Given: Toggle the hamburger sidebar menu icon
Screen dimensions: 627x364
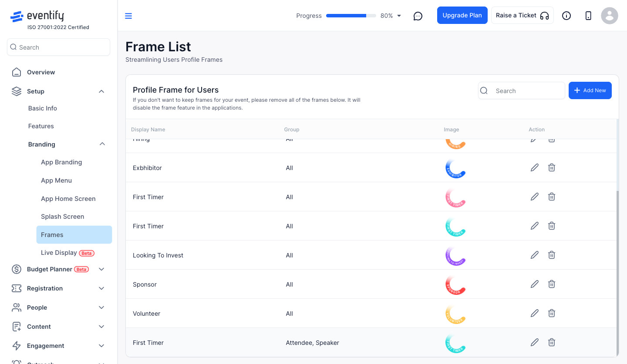Looking at the screenshot, I should pos(128,16).
